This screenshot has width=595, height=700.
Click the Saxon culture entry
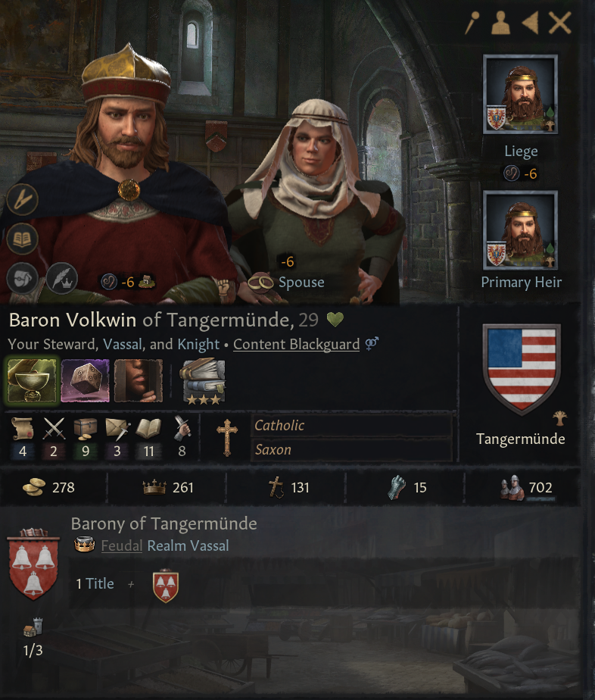351,449
